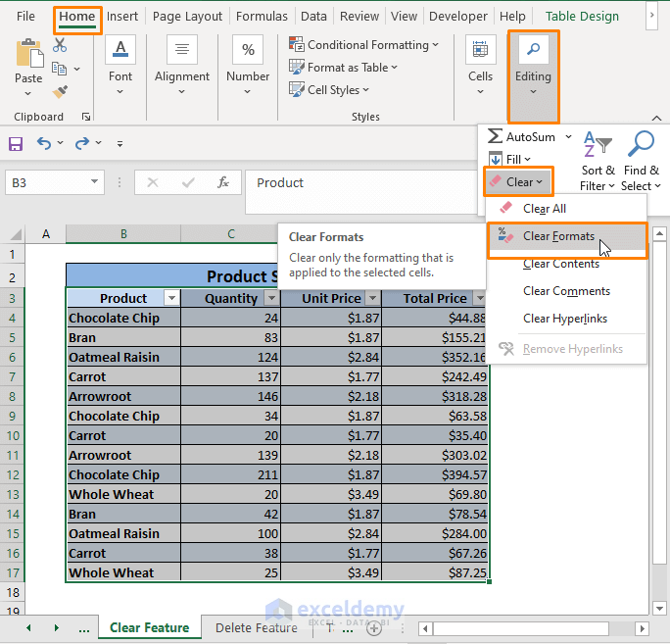
Task: Click the Save floppy disk icon
Action: coord(16,144)
